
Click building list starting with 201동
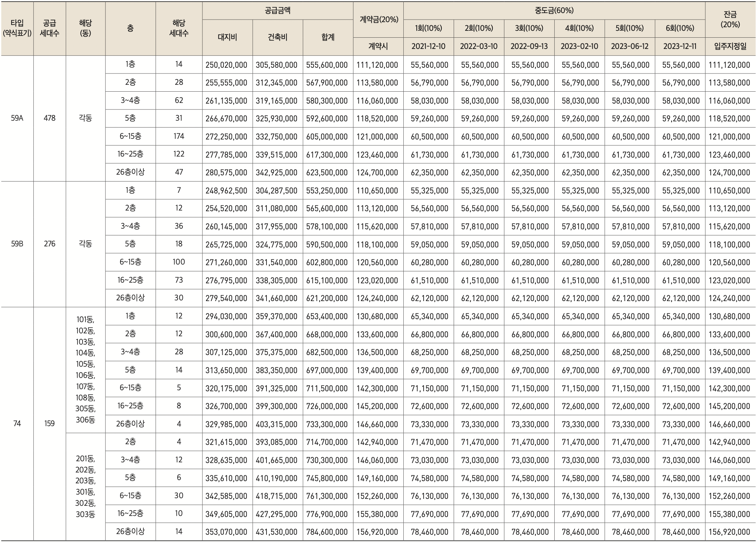[85, 486]
